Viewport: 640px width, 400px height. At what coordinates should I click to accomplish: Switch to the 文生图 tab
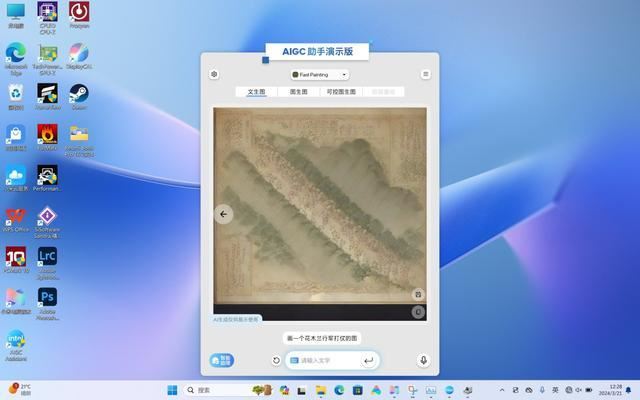(x=257, y=92)
